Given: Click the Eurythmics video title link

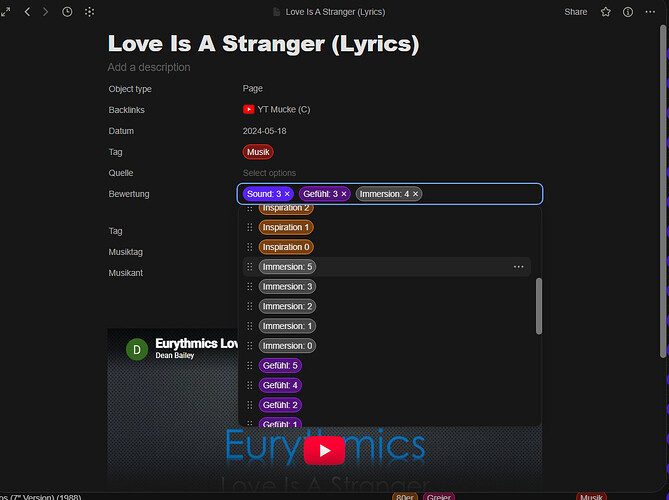Looking at the screenshot, I should (x=196, y=343).
